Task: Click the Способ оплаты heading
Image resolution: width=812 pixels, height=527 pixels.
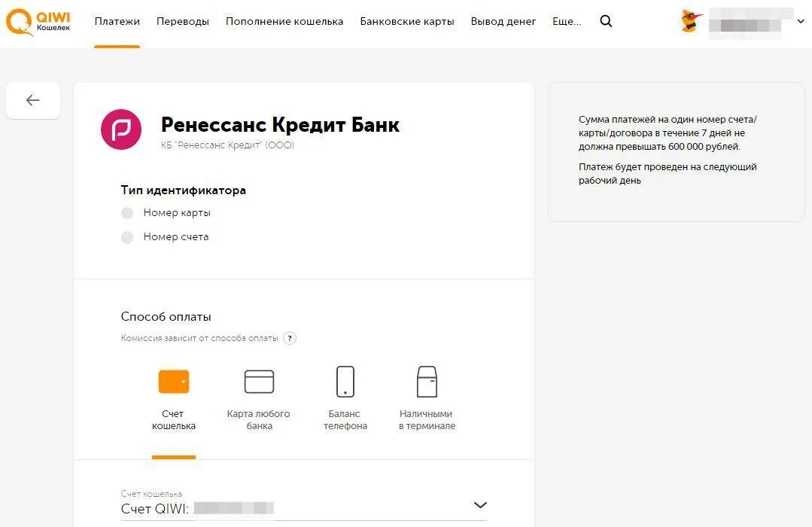Action: tap(166, 317)
